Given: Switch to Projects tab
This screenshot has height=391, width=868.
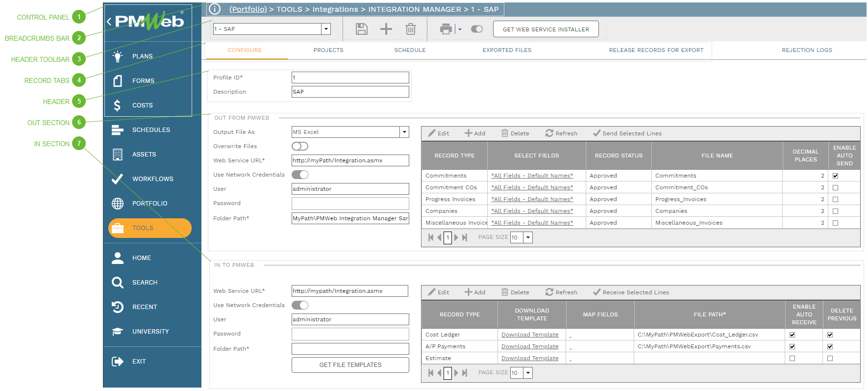Looking at the screenshot, I should [x=328, y=50].
